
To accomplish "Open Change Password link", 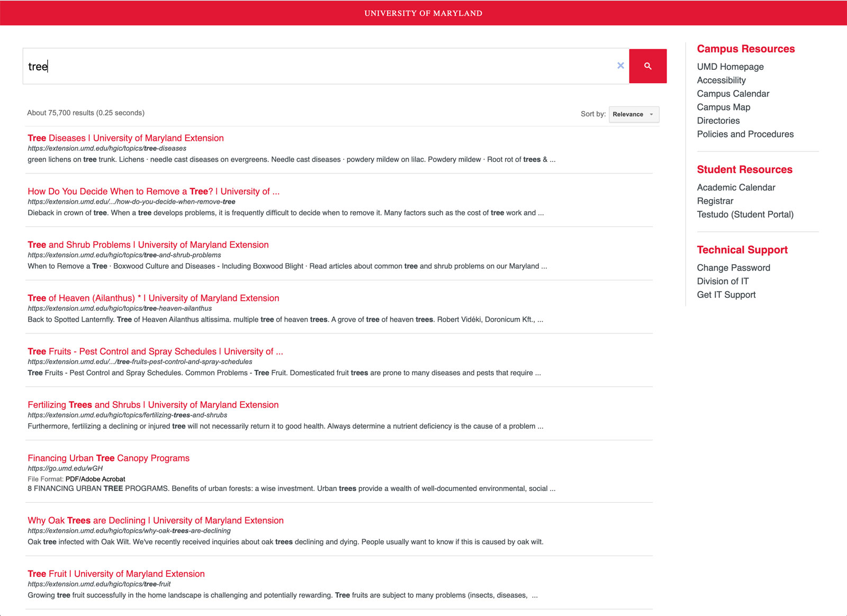I will click(x=733, y=268).
